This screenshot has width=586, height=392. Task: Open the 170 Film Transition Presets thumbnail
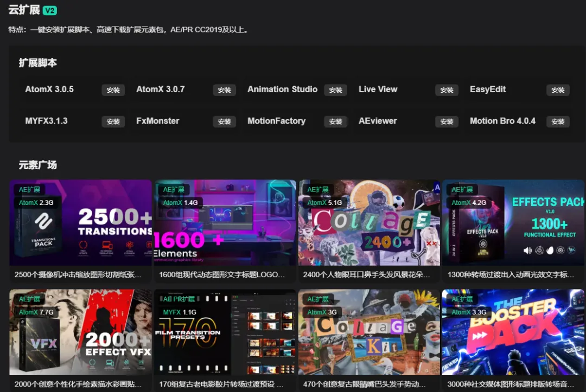[x=225, y=332]
